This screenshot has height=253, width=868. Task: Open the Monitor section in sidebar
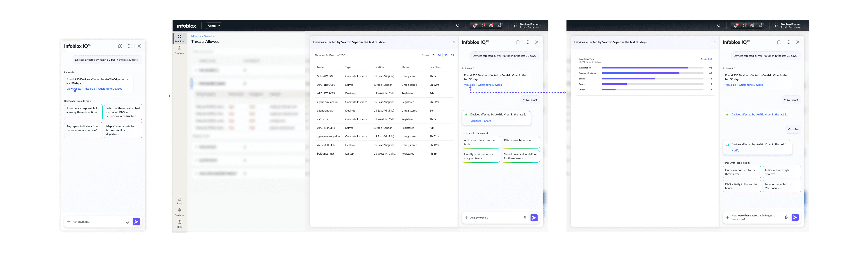point(179,38)
